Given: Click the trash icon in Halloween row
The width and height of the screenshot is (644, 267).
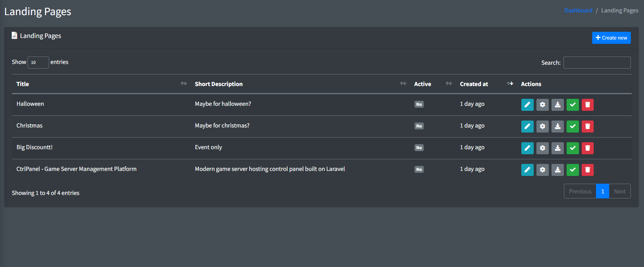Looking at the screenshot, I should coord(587,105).
